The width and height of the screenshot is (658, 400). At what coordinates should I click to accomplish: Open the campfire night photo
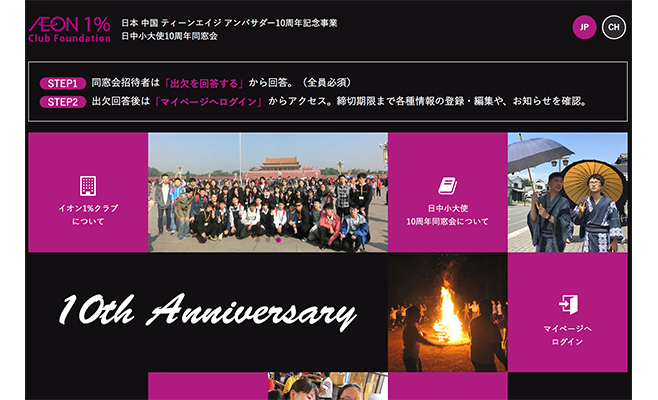448,312
